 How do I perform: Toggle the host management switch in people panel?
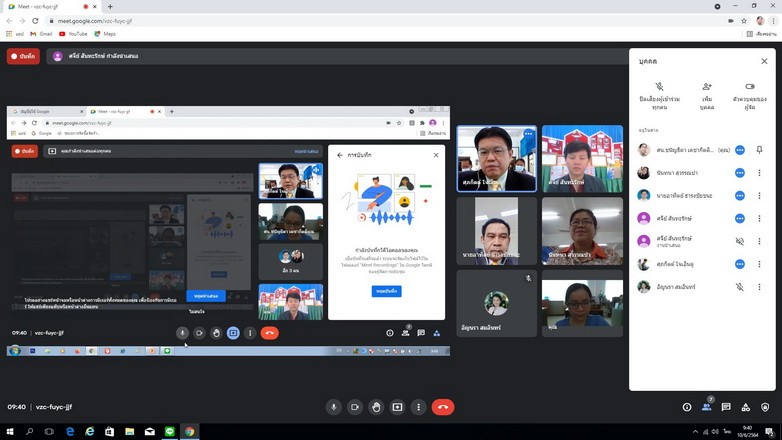[x=750, y=88]
